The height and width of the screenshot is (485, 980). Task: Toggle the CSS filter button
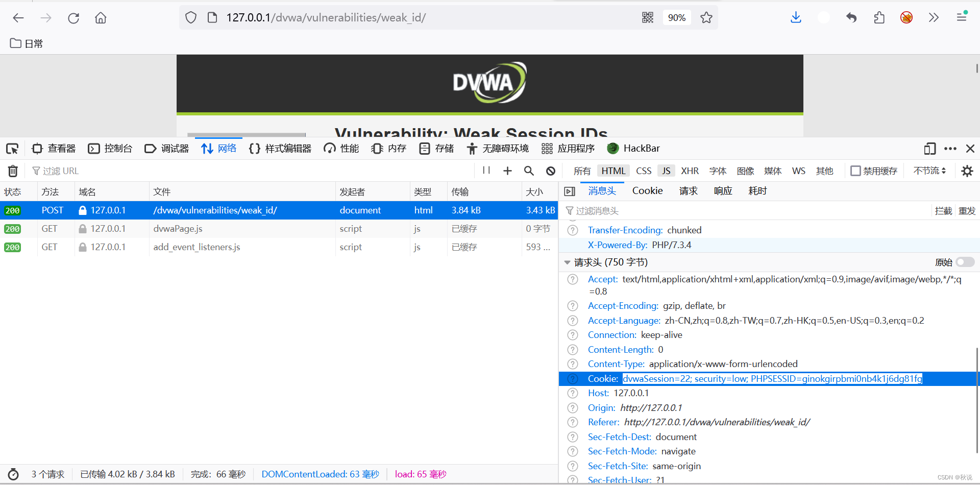point(644,171)
